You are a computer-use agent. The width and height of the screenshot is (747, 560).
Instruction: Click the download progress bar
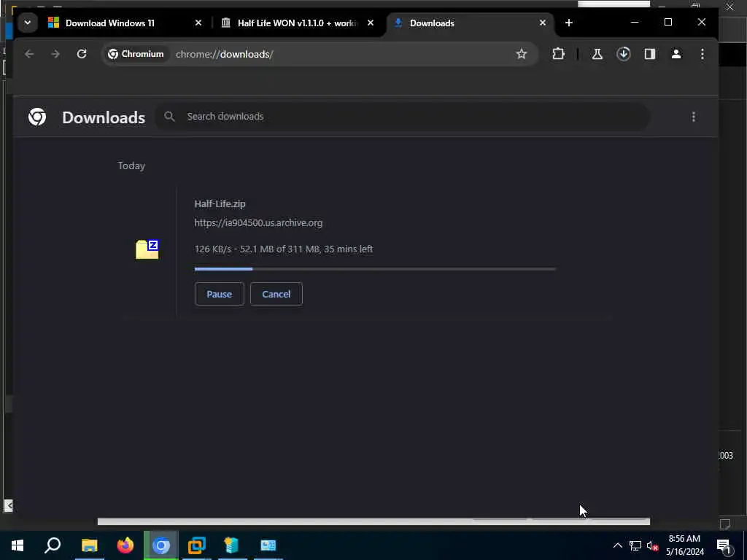click(x=375, y=269)
